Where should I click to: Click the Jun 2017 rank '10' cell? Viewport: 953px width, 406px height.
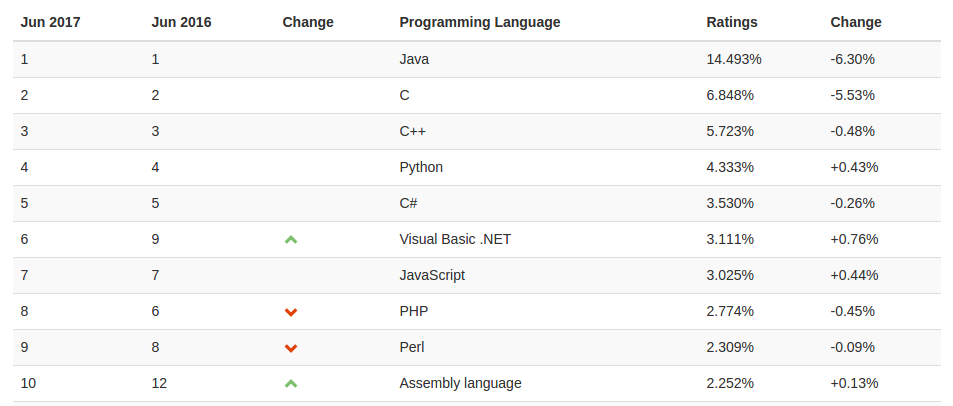pos(28,384)
